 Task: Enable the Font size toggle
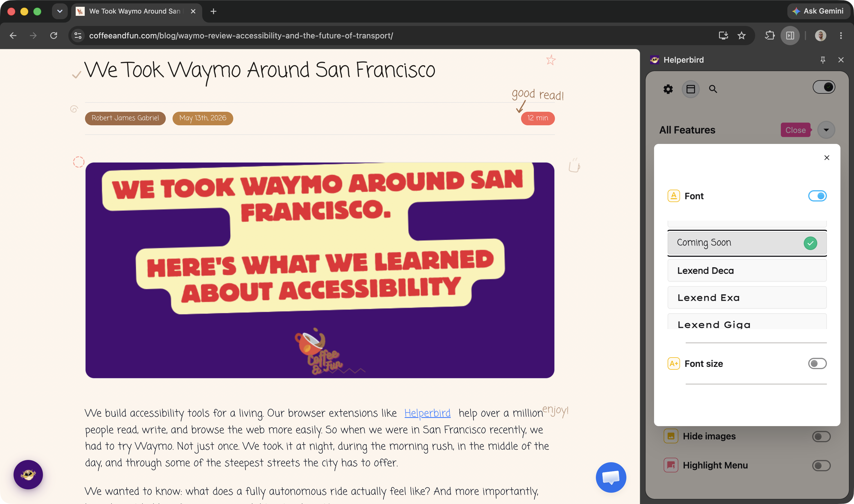(x=817, y=364)
